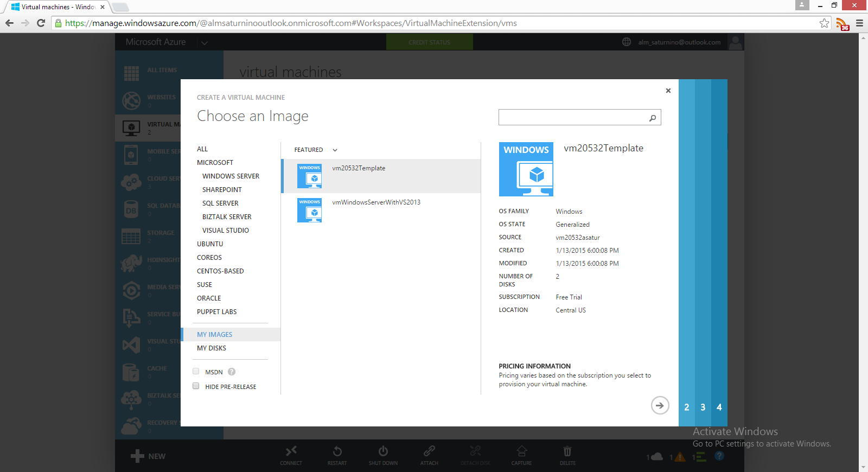Click the Credit Status button in header
The width and height of the screenshot is (868, 472).
click(x=429, y=42)
